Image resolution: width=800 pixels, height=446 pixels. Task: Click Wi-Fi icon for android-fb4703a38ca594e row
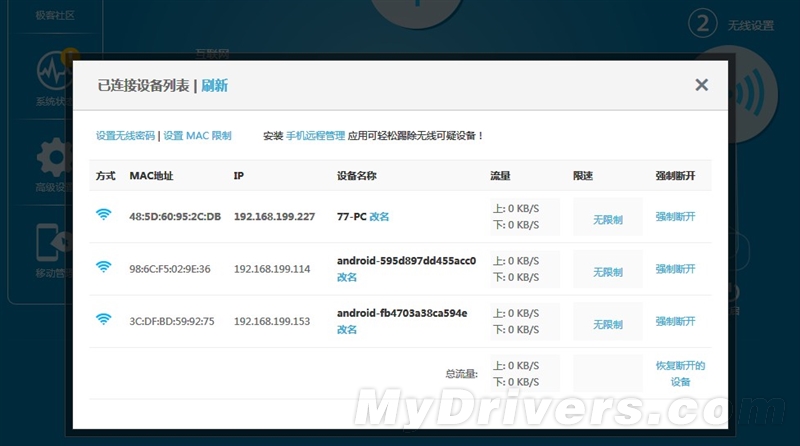(x=103, y=320)
